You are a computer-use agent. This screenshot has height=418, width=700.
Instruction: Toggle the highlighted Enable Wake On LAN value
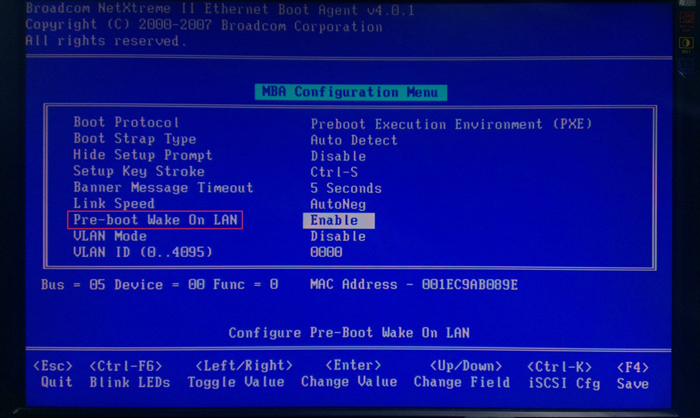click(338, 220)
